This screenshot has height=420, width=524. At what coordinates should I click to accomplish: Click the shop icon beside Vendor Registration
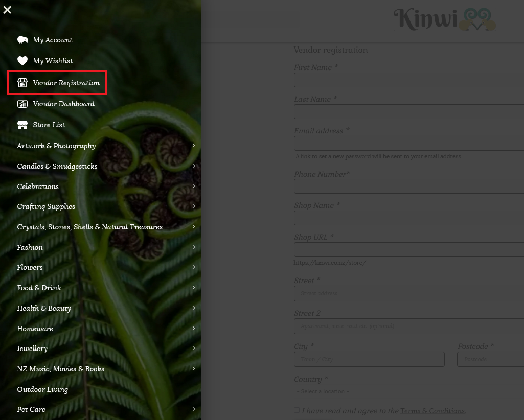point(22,83)
